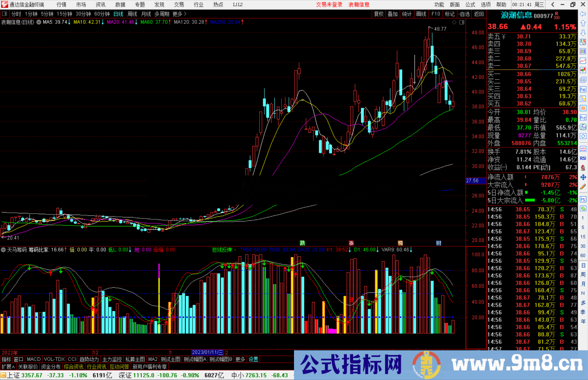Select the MACD indicator tab
588x380 pixels.
[x=34, y=359]
